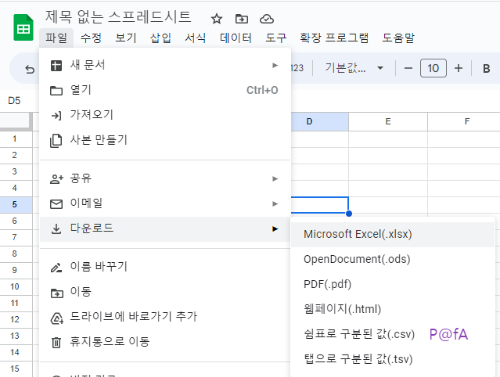Click the select-all corner box of the grid
The image size is (500, 377).
coord(16,121)
